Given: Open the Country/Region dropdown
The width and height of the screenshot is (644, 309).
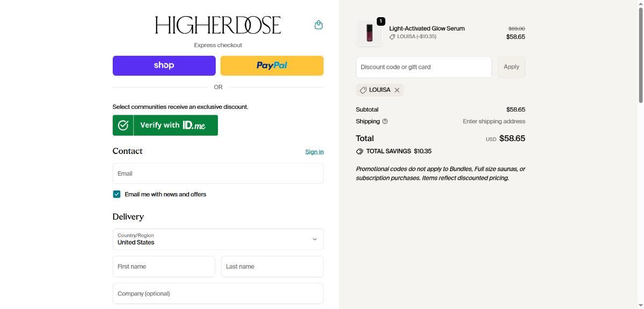Looking at the screenshot, I should [215, 239].
